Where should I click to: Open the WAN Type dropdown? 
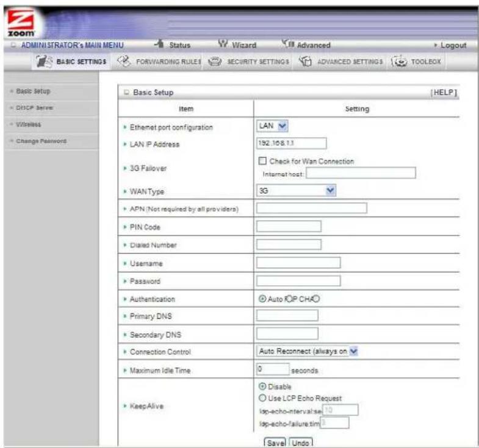coord(296,191)
